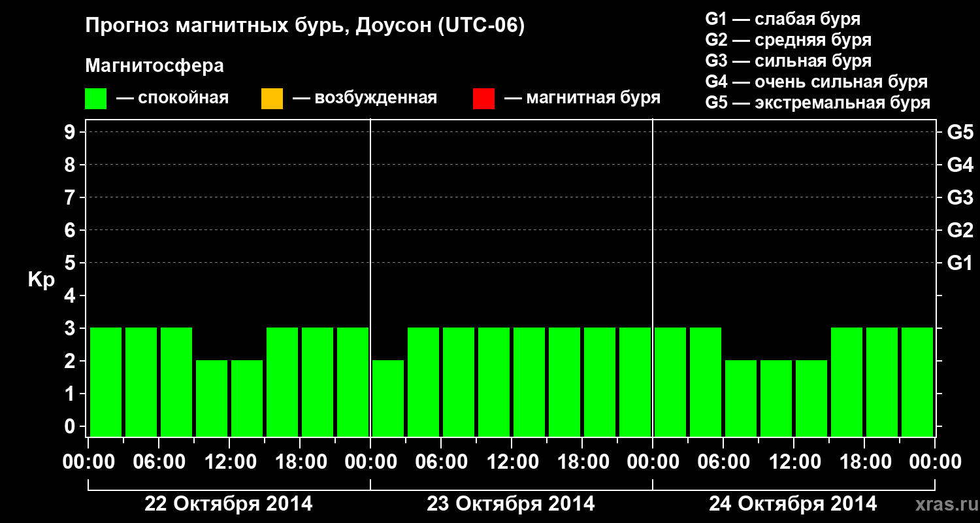Click the 12:00–15:00 Kp 2 bar on 22 Октября
This screenshot has width=980, height=523.
(x=247, y=398)
